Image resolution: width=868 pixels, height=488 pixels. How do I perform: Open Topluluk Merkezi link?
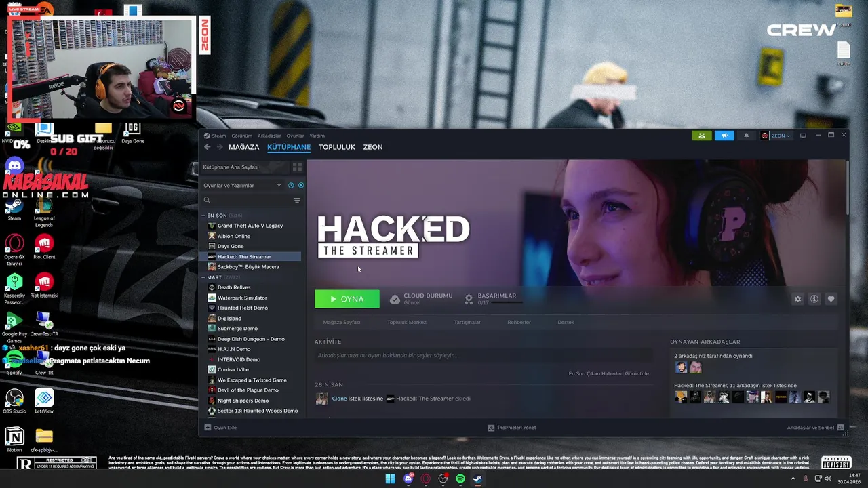pyautogui.click(x=408, y=323)
